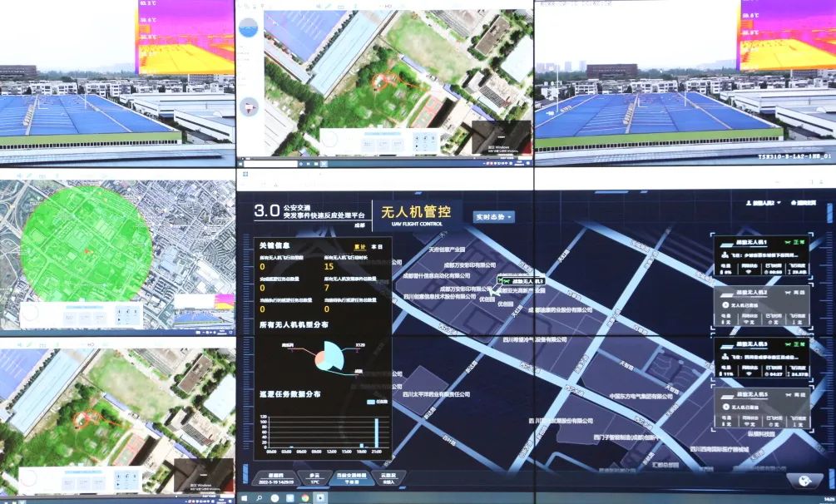The width and height of the screenshot is (836, 504).
Task: Open Chrome from the taskbar
Action: coord(305,497)
